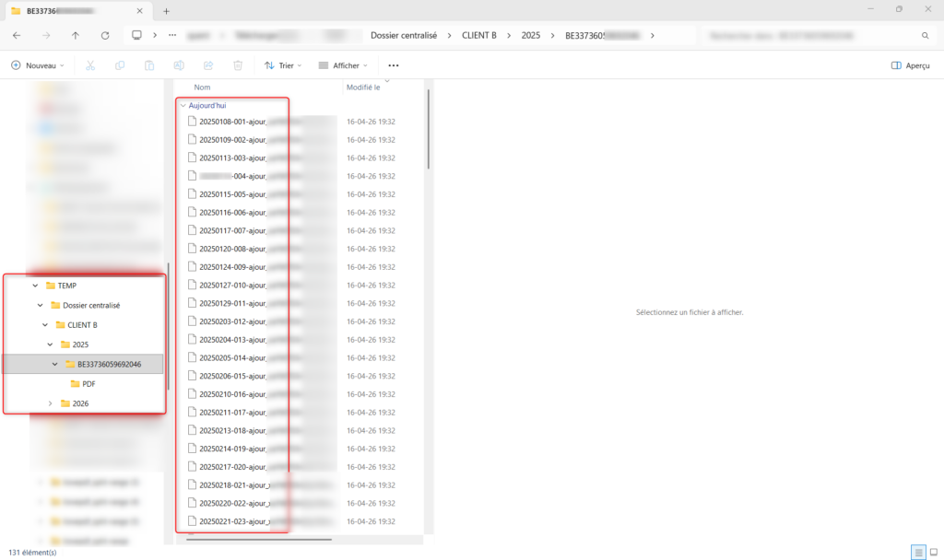Switch to large thumbnails view icon
944x560 pixels.
[933, 552]
